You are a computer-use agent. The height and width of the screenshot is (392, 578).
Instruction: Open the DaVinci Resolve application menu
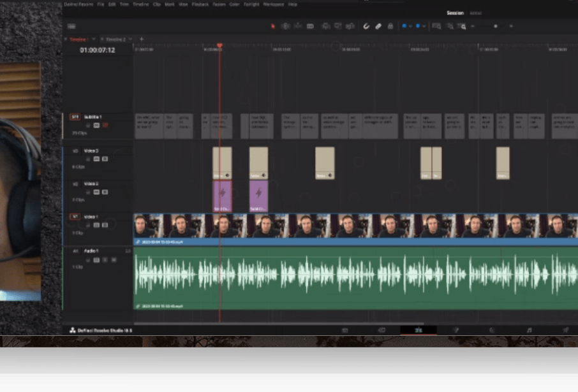point(78,4)
